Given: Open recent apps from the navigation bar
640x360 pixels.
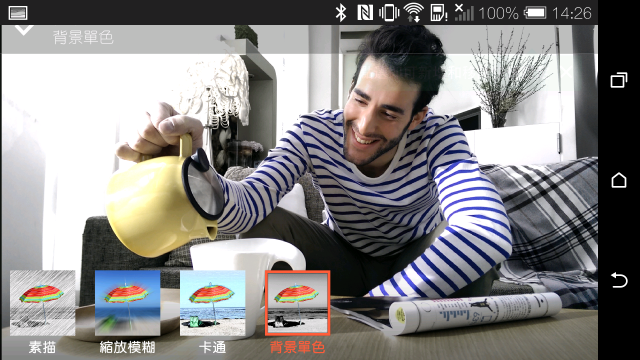Looking at the screenshot, I should (619, 80).
